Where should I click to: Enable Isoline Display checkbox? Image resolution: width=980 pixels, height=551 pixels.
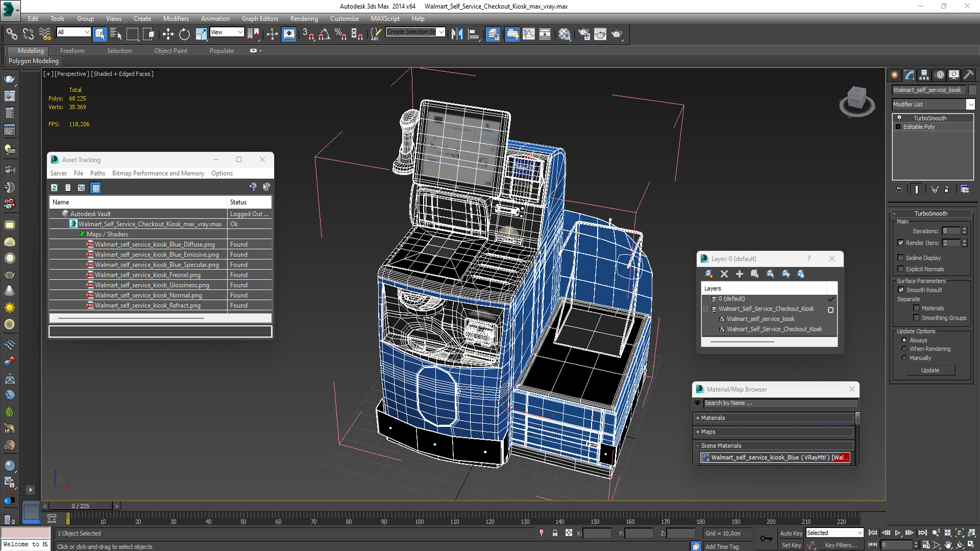pyautogui.click(x=901, y=258)
